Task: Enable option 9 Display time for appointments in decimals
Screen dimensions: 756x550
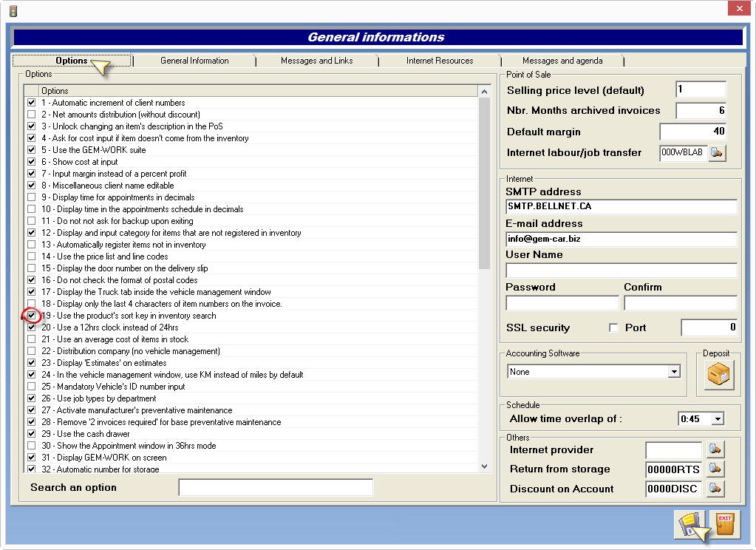Action: click(x=31, y=197)
